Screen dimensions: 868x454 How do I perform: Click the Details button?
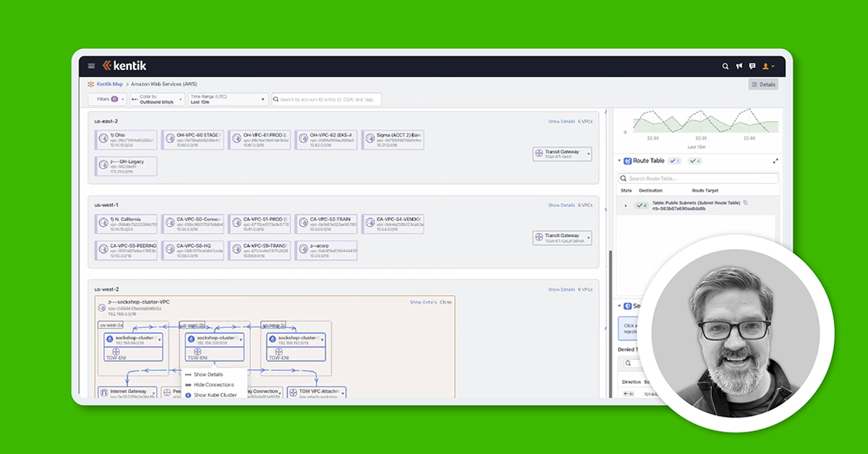click(763, 85)
